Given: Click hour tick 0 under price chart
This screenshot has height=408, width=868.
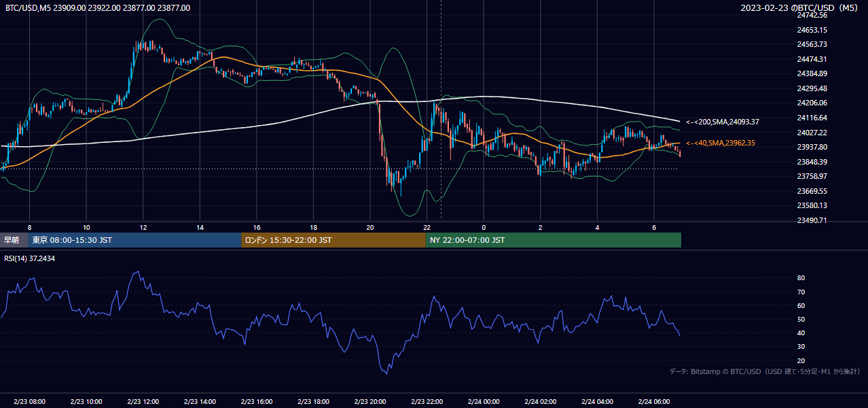Looking at the screenshot, I should click(x=484, y=227).
